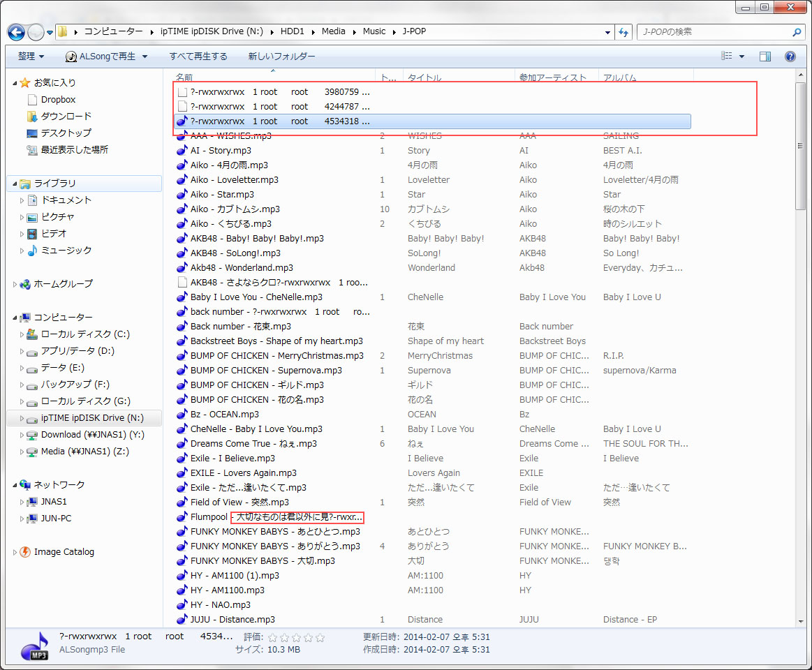Viewport: 812px width, 670px height.
Task: Expand the ドキュメント library tree node
Action: [x=22, y=200]
